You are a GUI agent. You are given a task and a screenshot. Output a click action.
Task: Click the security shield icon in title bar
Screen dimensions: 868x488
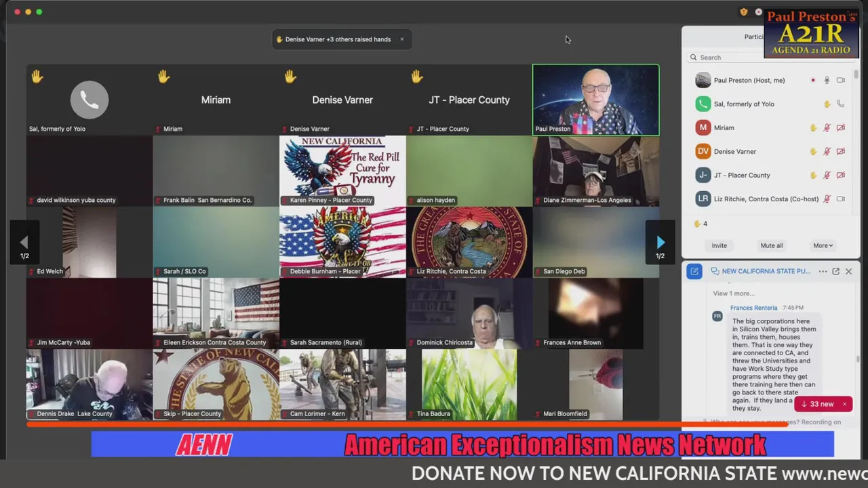pyautogui.click(x=744, y=12)
